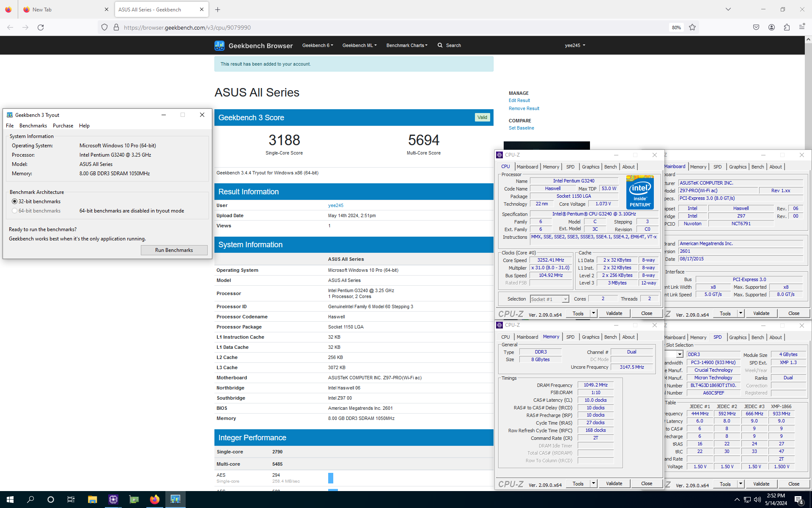
Task: Open the volume icon in system tray
Action: click(x=757, y=500)
